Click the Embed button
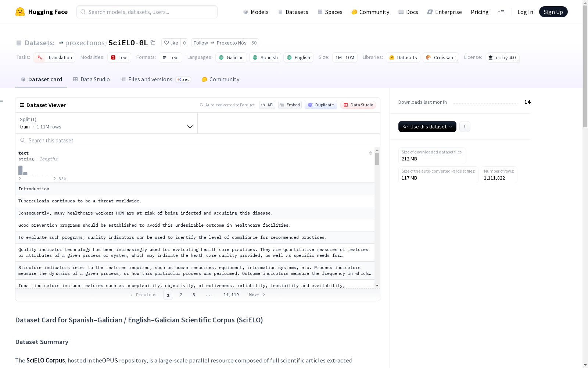588x368 pixels. (x=290, y=105)
